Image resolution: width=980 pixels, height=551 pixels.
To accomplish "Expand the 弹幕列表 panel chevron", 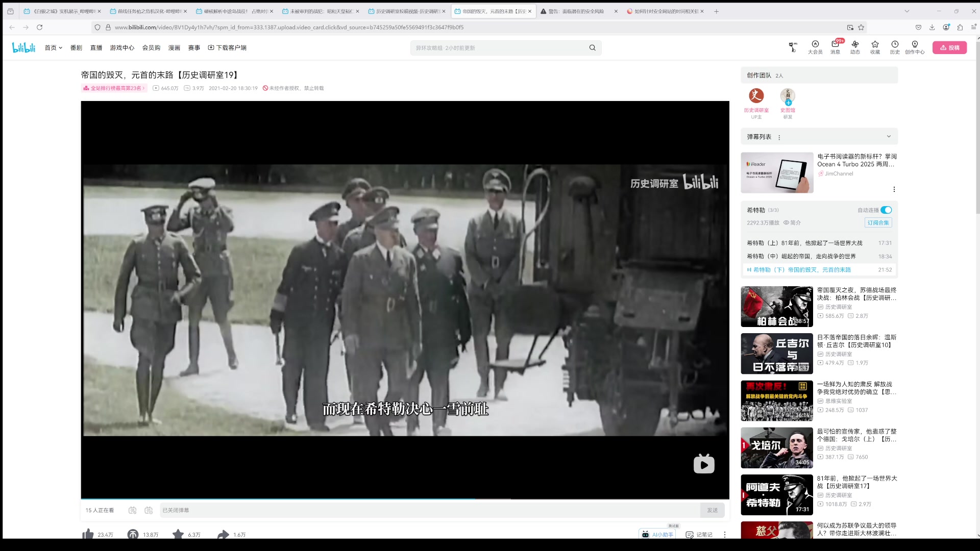I will click(889, 136).
